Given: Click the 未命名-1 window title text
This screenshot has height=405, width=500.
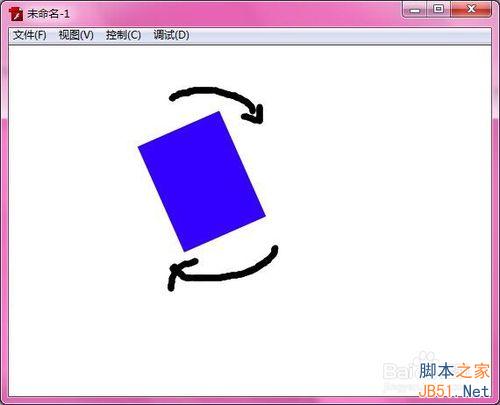Looking at the screenshot, I should pyautogui.click(x=49, y=14).
